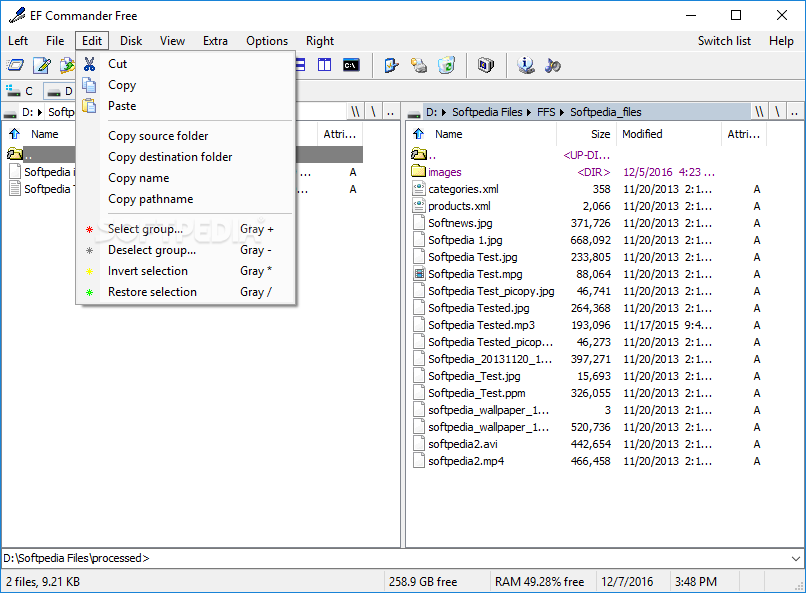Click the drive icon before right panel path
The height and width of the screenshot is (593, 806).
[x=414, y=113]
